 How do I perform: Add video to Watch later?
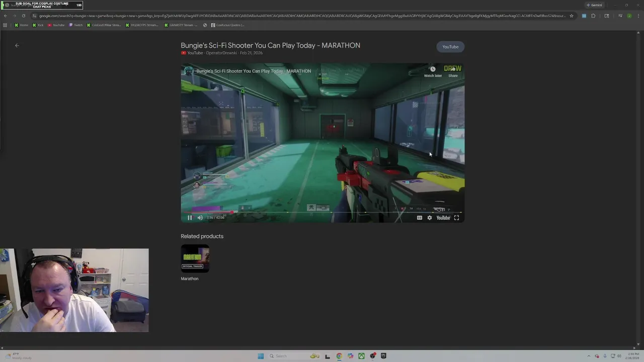[433, 72]
